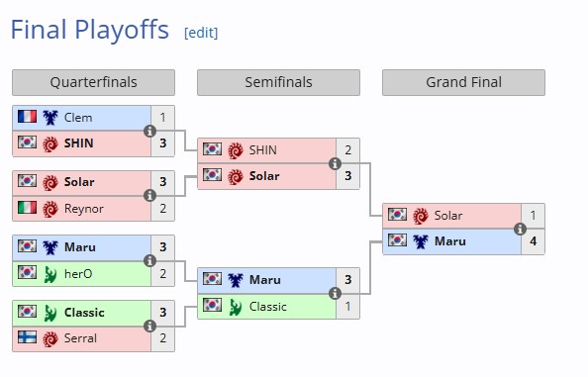Open Reynor player page in quarterfinals

83,209
